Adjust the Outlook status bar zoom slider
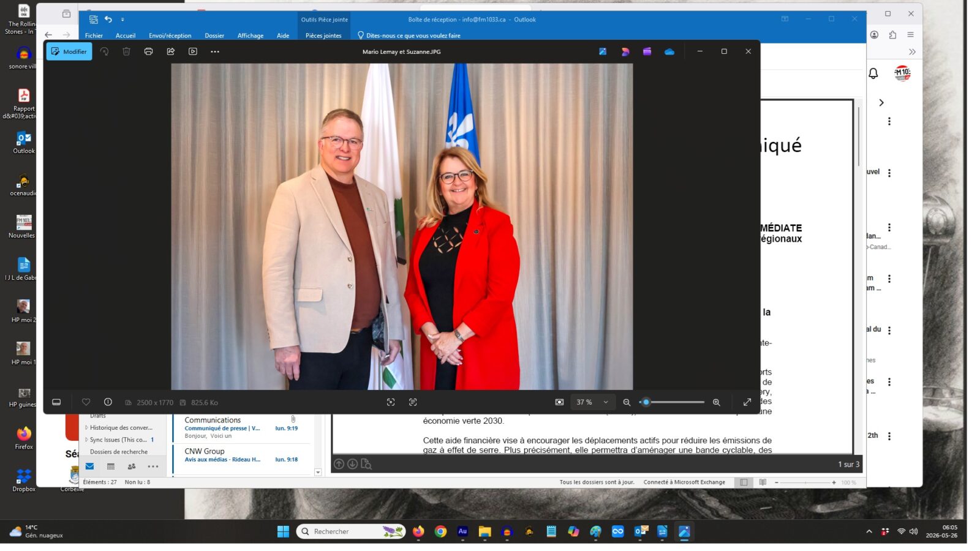The height and width of the screenshot is (551, 980). tap(805, 482)
